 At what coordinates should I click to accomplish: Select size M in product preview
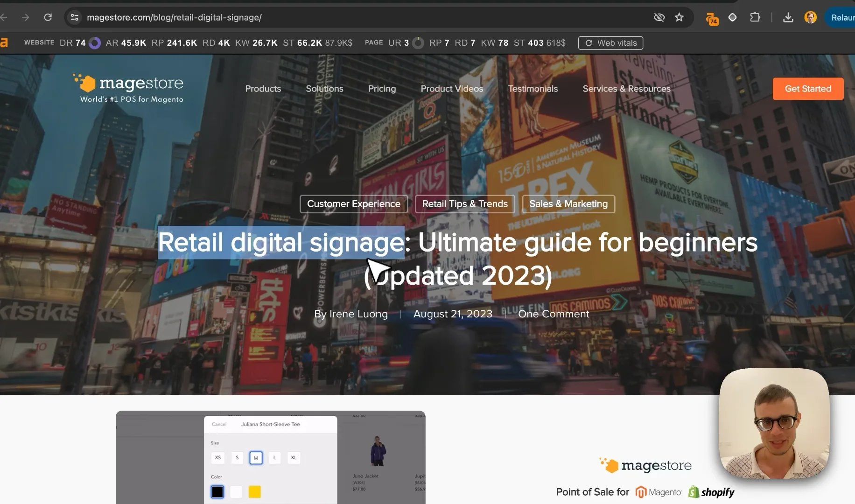click(x=256, y=458)
